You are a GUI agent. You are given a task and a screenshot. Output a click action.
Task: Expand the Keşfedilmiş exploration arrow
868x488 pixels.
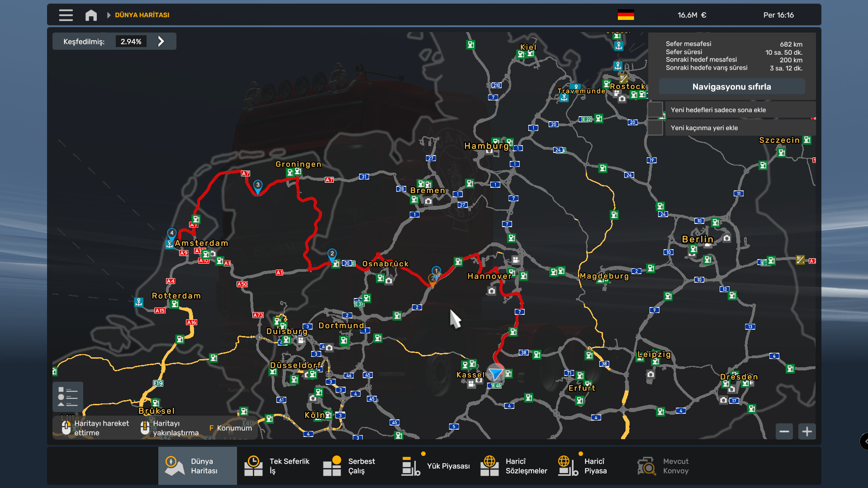[161, 42]
